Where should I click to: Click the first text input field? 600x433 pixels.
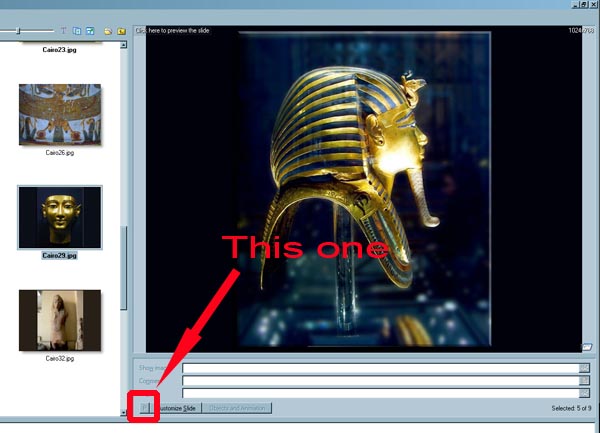click(381, 368)
